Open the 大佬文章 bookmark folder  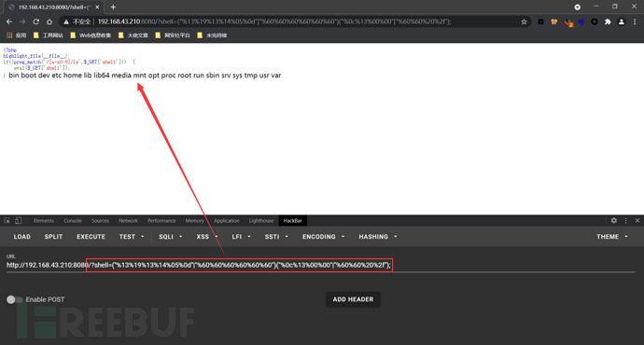click(133, 35)
